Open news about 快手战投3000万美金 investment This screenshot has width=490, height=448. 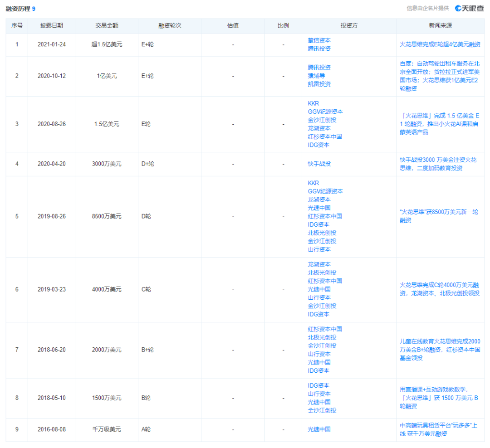[x=438, y=164]
